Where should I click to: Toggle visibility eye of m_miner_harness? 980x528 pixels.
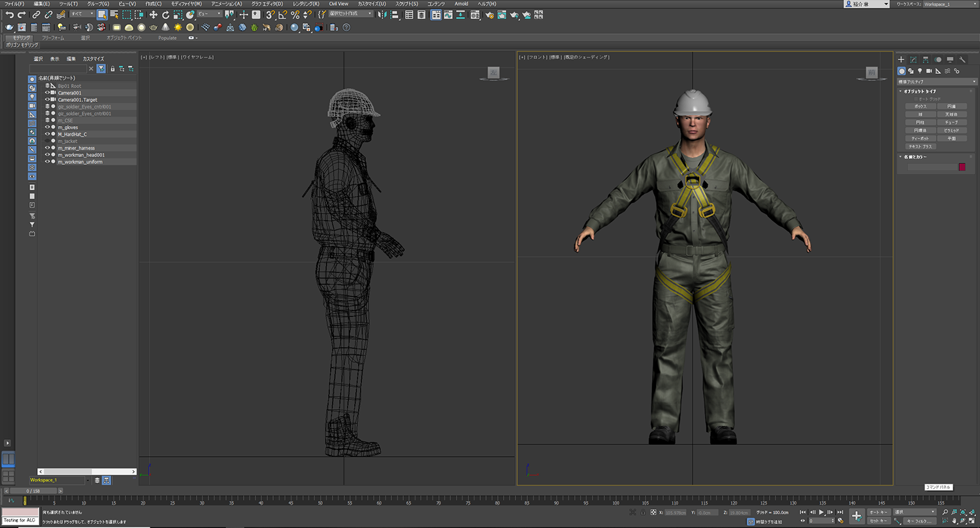click(x=48, y=148)
